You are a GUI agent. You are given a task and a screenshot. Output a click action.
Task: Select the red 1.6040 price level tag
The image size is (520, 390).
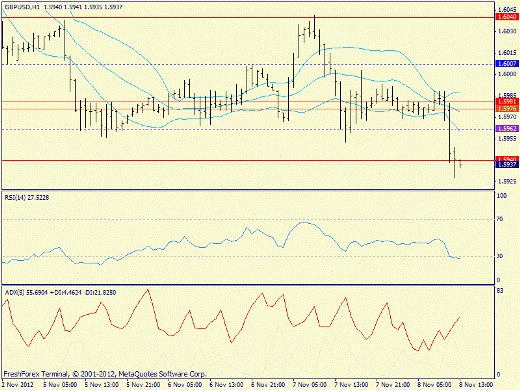coord(507,17)
